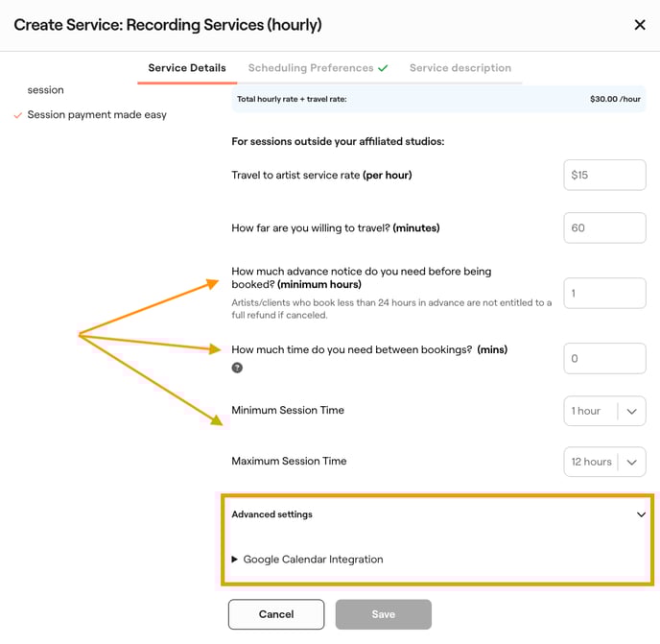Screen dimensions: 660x644
Task: Open the Minimum Session Time dropdown
Action: pos(604,411)
